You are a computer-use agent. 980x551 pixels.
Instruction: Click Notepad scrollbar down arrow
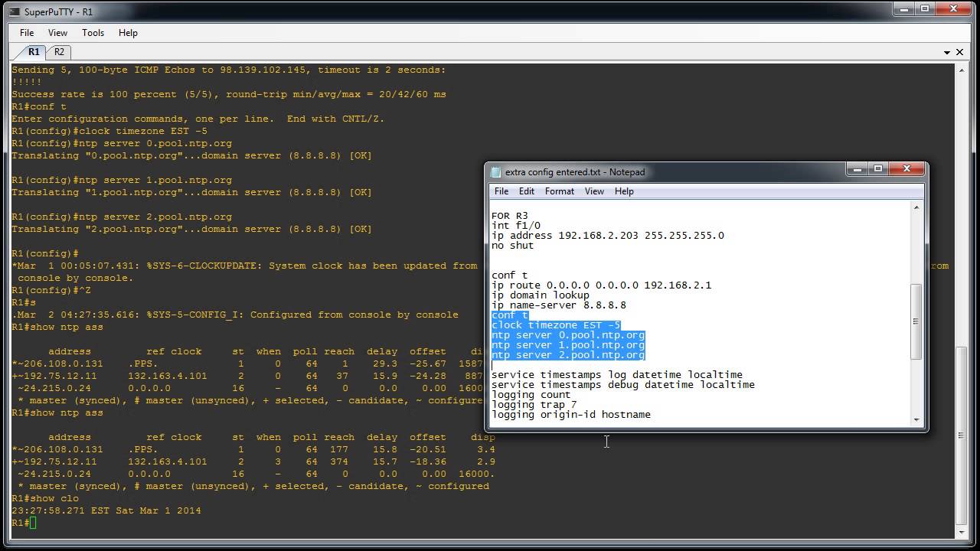[x=916, y=419]
